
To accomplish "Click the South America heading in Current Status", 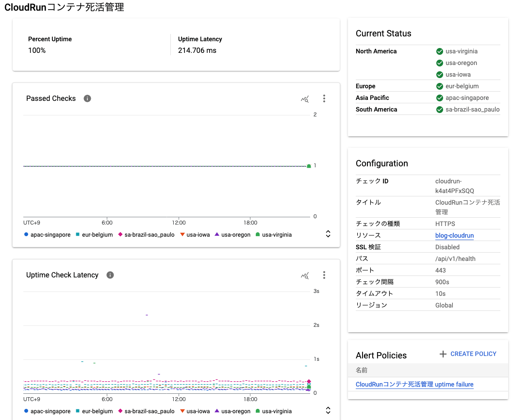I will pos(376,110).
